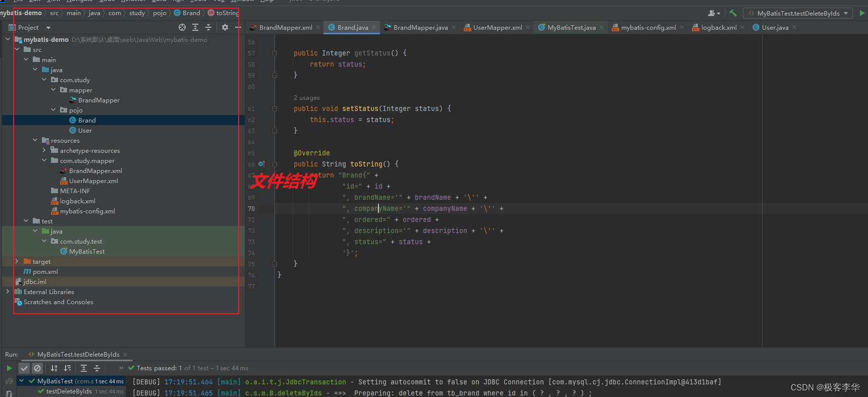Viewport: 868px width, 397px height.
Task: Open Project panel settings gear
Action: 225,27
